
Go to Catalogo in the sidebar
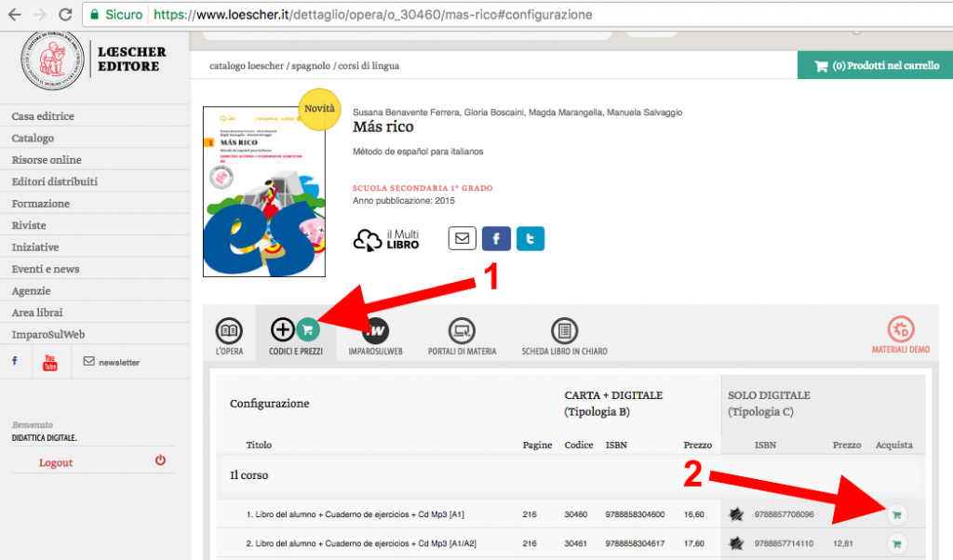(33, 138)
